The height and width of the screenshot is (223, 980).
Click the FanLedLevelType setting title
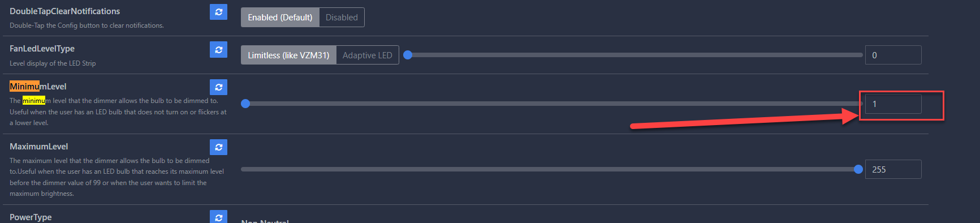pyautogui.click(x=42, y=49)
